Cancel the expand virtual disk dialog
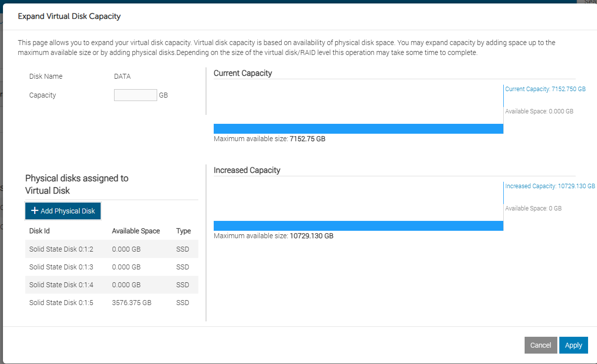This screenshot has width=597, height=364. pos(540,345)
